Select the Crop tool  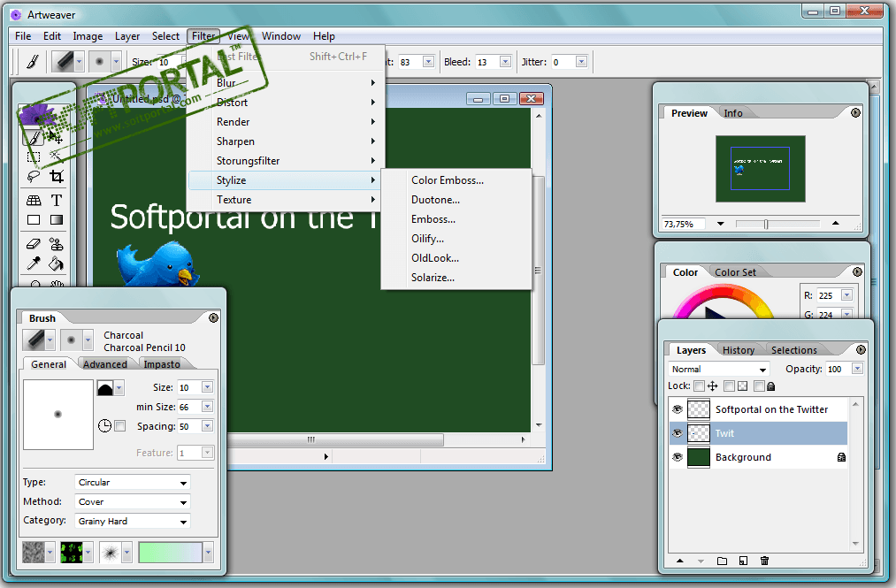tap(57, 176)
